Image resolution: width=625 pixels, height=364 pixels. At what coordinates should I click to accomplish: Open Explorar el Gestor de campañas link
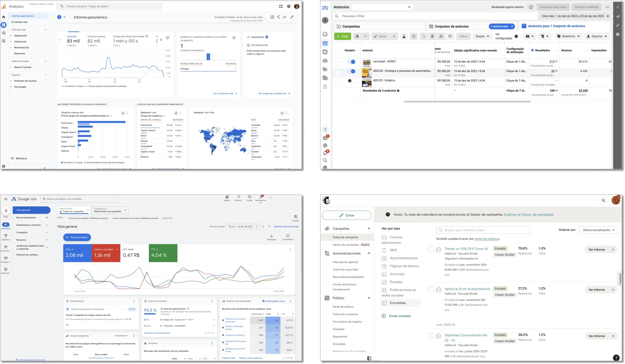pos(529,215)
